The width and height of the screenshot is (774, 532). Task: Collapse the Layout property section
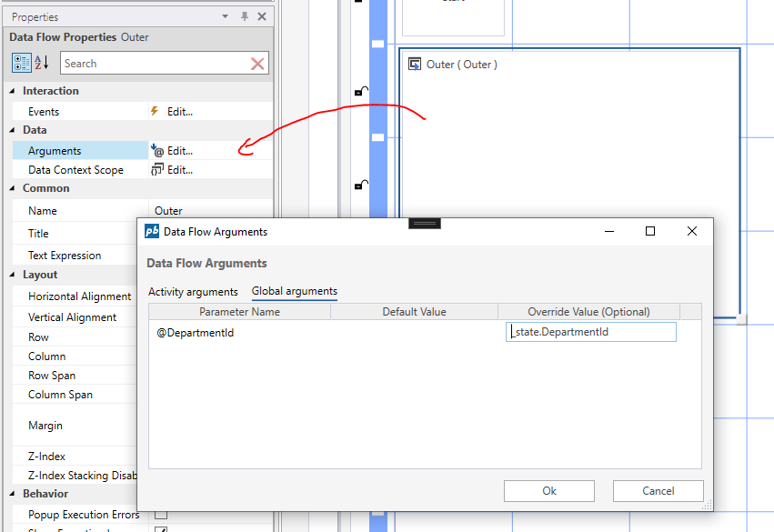click(12, 275)
